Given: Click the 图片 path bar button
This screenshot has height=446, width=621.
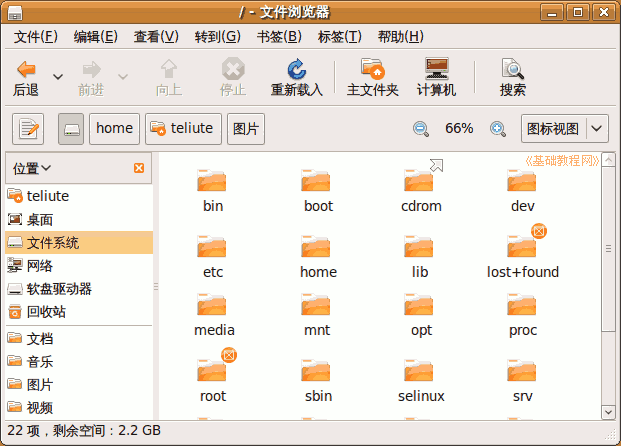Looking at the screenshot, I should (245, 129).
